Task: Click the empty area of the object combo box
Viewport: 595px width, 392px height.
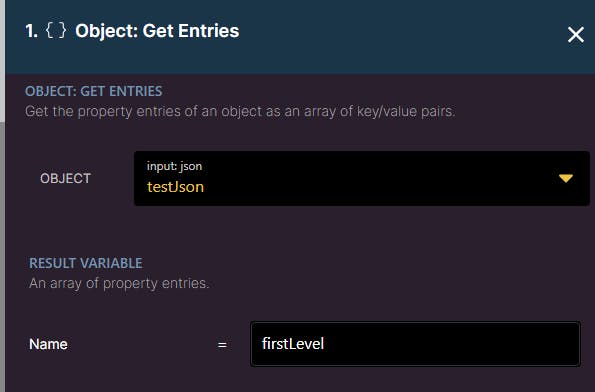Action: 379,178
